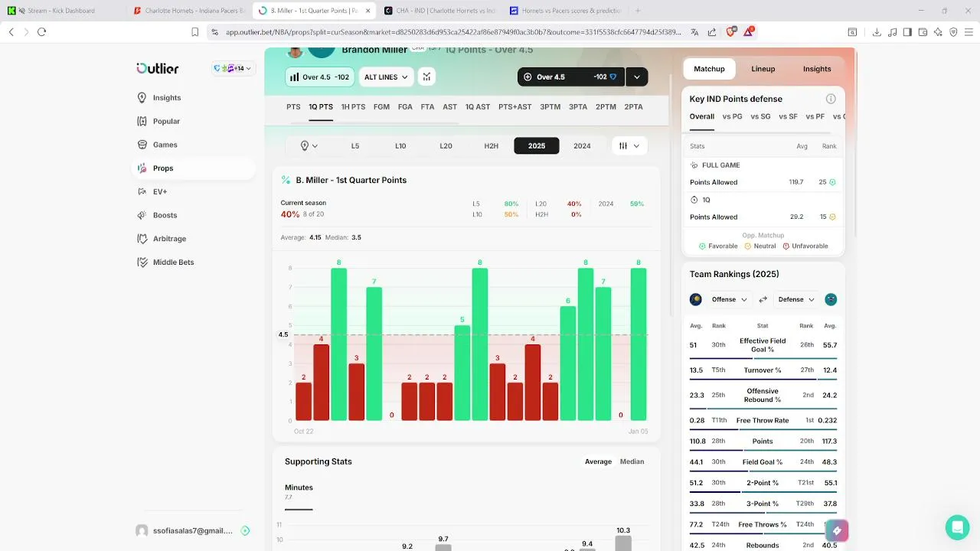
Task: Go to Games in sidebar
Action: [x=157, y=145]
